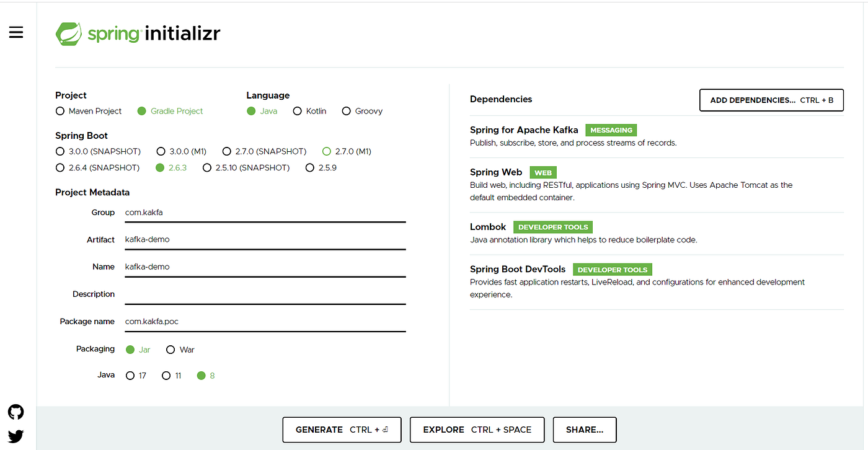
Task: Click the Lombok 'Java annotation library' description
Action: 583,239
